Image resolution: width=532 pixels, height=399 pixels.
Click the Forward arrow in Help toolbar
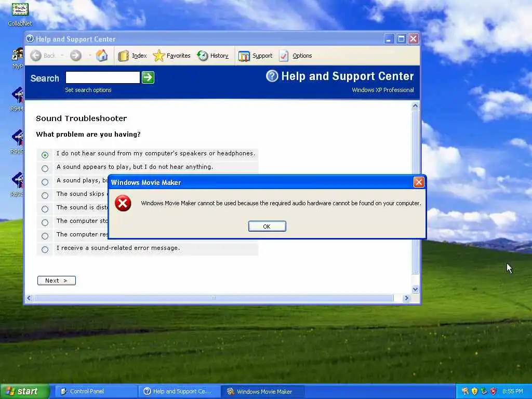click(x=76, y=55)
